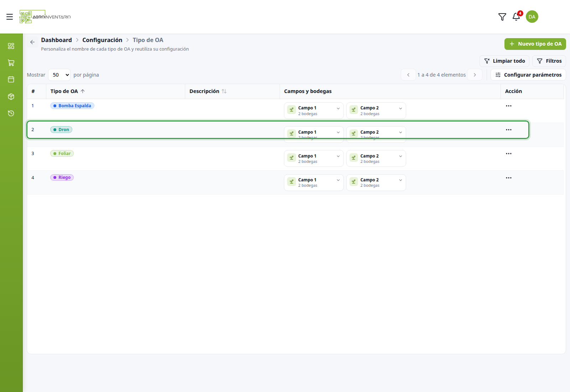The width and height of the screenshot is (570, 392).
Task: Open actions menu for Dron row
Action: tap(509, 130)
